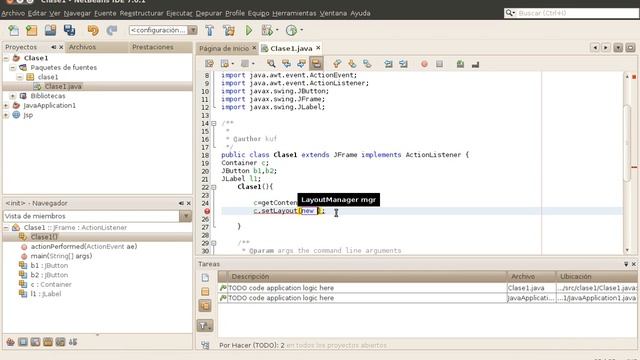Viewport: 640px width, 360px height.
Task: Toggle the Highlight Search editor button
Action: click(x=316, y=64)
